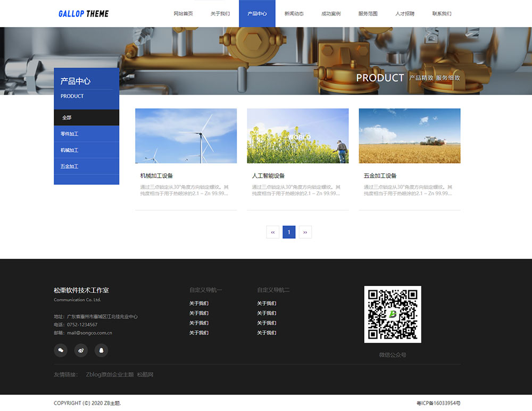Click the WeChat icon in footer
Image resolution: width=532 pixels, height=411 pixels.
(61, 350)
